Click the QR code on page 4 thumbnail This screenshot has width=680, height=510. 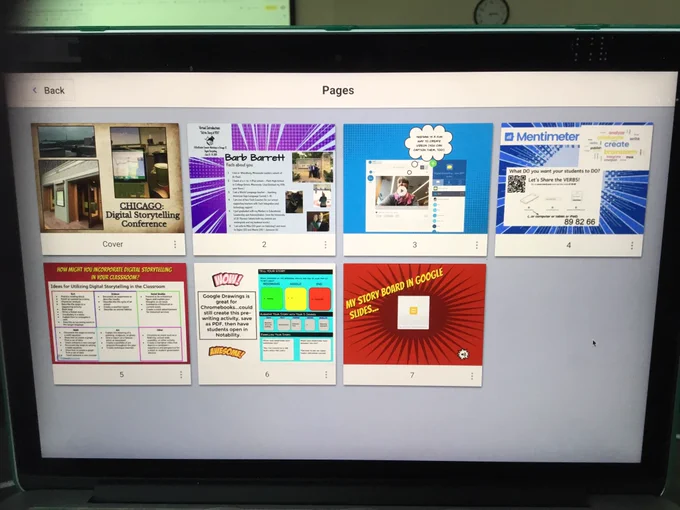pos(517,184)
